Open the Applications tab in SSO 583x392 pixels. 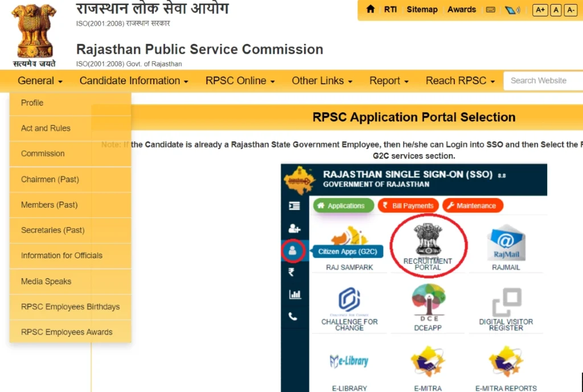343,205
